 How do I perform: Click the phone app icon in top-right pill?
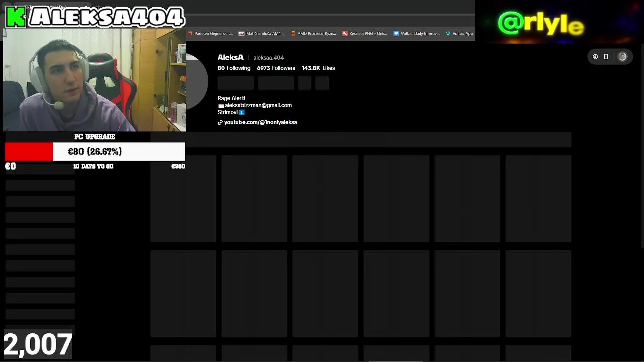pyautogui.click(x=606, y=57)
